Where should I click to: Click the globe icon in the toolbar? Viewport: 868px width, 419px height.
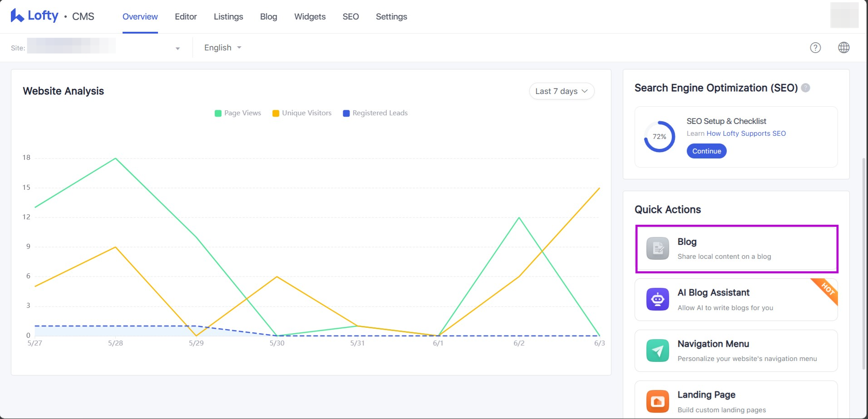click(x=843, y=48)
